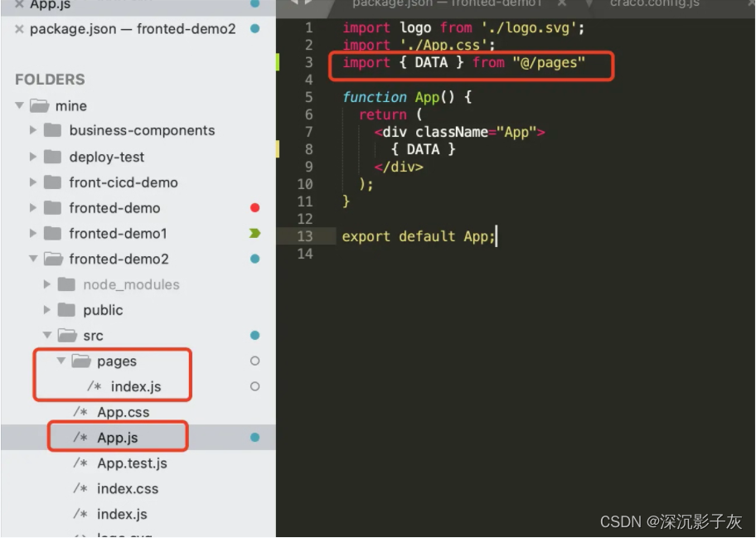Click the red status dot on fronted-demo
This screenshot has height=538, width=756.
255,208
